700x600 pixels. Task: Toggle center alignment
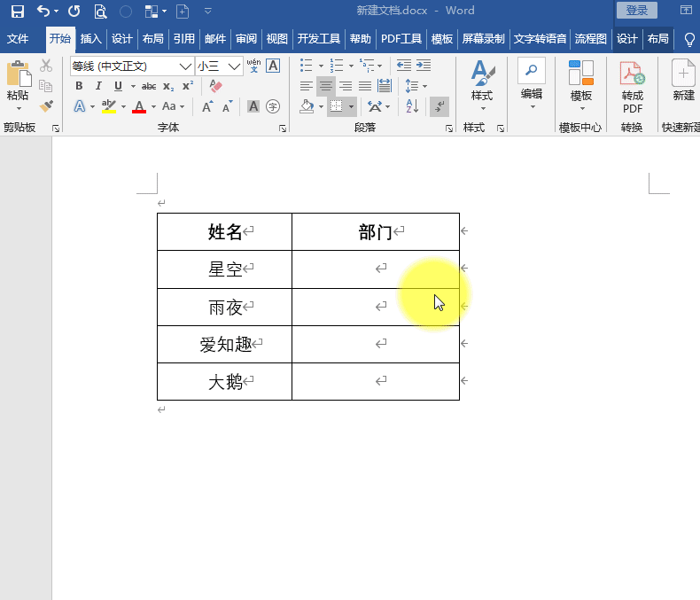[326, 86]
